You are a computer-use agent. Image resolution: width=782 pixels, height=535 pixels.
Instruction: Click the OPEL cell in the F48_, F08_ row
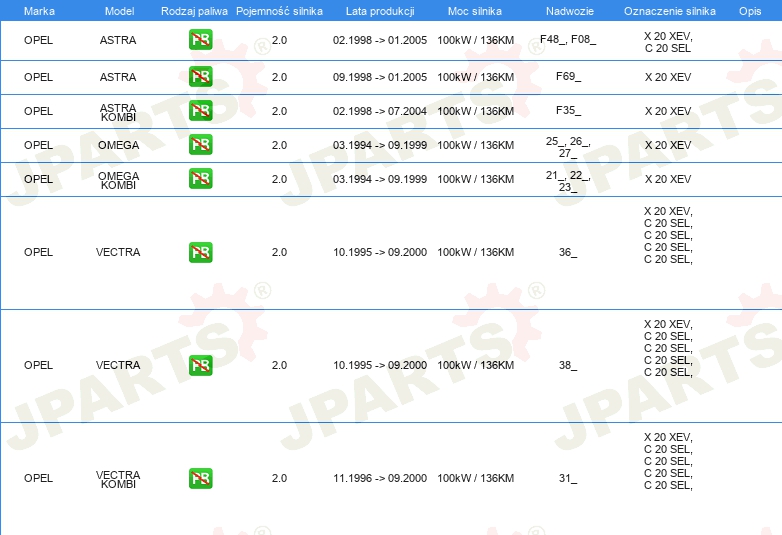point(38,40)
